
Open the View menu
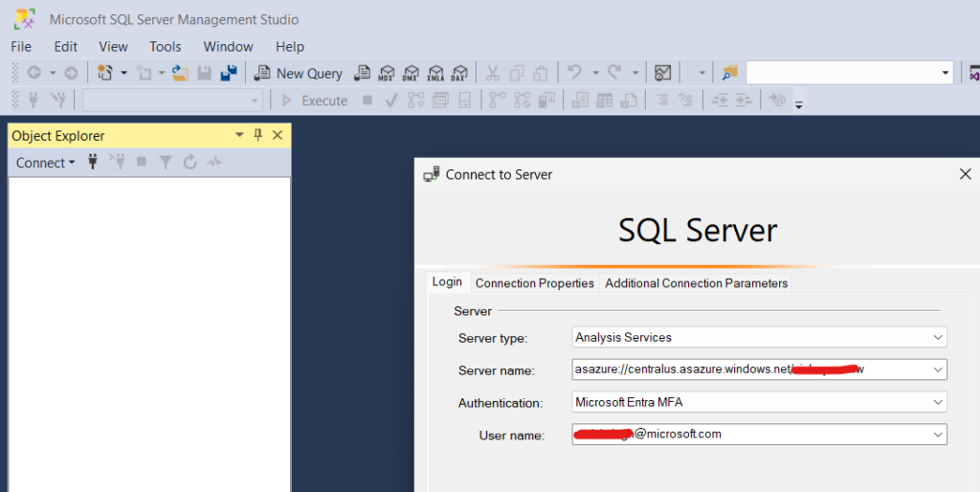click(x=113, y=47)
